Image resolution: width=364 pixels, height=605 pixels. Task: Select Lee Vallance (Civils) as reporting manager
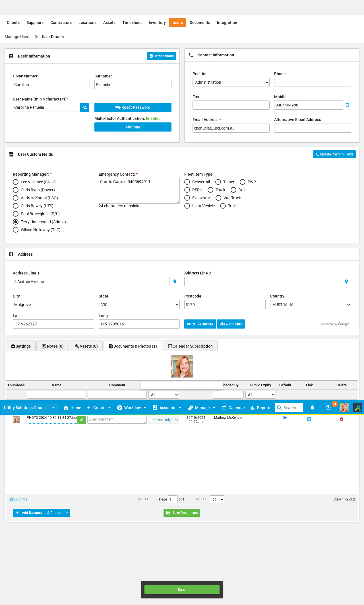pos(16,182)
